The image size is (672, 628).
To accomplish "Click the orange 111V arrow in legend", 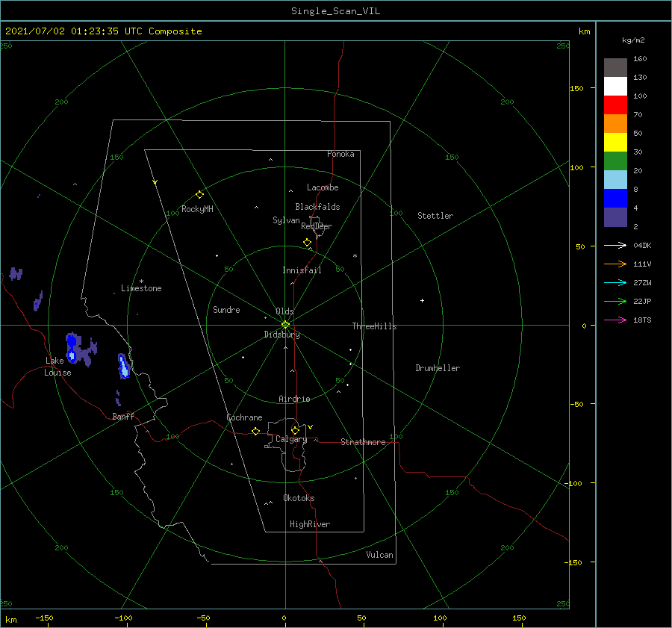I will pyautogui.click(x=615, y=264).
